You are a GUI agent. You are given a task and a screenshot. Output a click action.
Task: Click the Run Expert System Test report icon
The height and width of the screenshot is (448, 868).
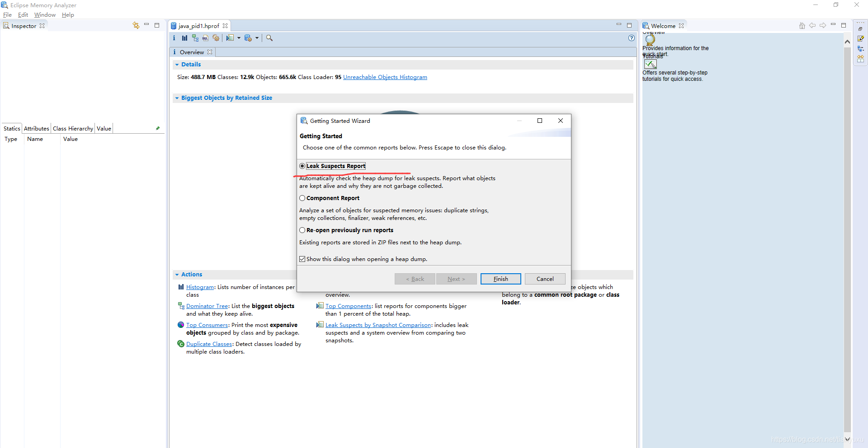(230, 38)
